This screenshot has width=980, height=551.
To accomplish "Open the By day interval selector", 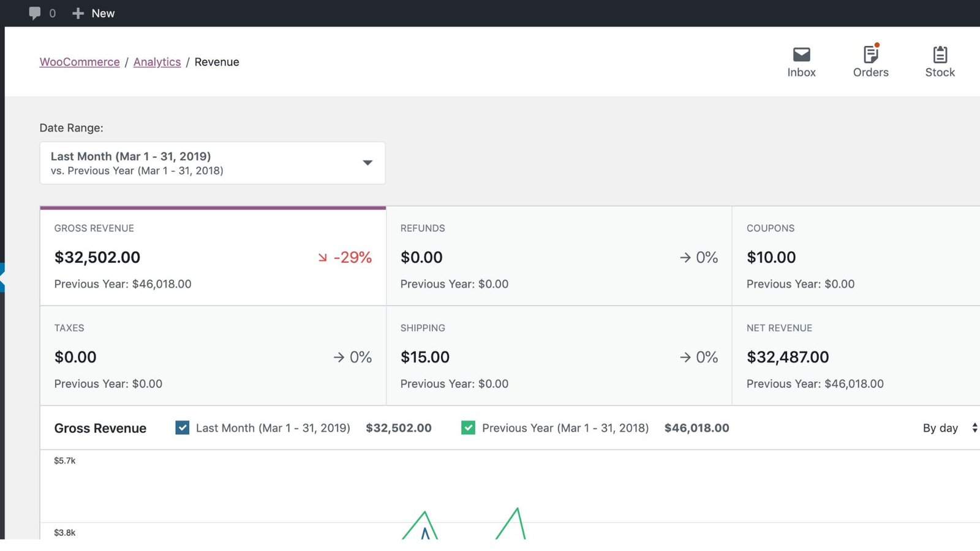I will [x=949, y=428].
